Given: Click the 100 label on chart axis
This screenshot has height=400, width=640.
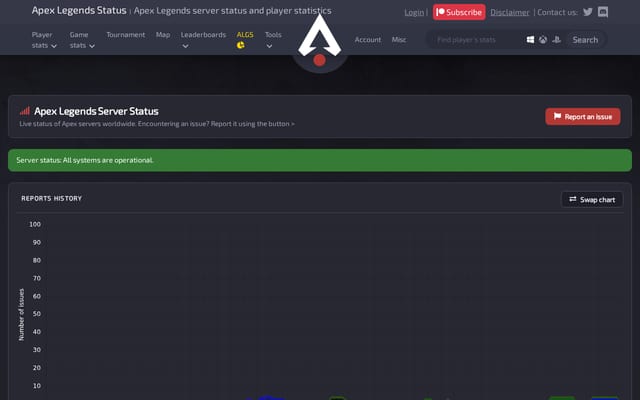Looking at the screenshot, I should [x=35, y=224].
